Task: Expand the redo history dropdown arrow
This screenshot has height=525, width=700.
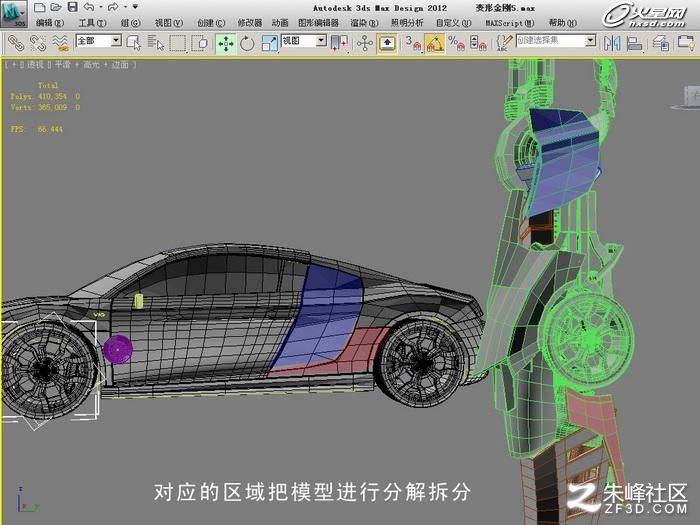Action: click(125, 7)
